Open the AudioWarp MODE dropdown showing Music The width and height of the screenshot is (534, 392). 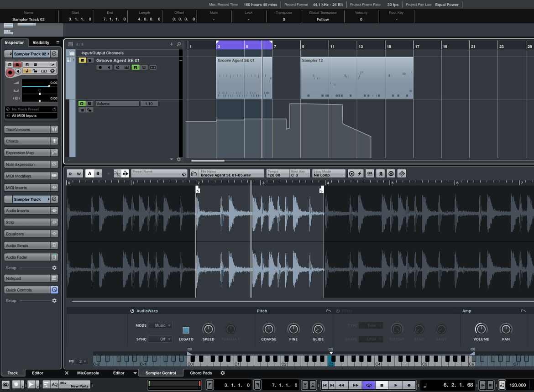coord(160,325)
